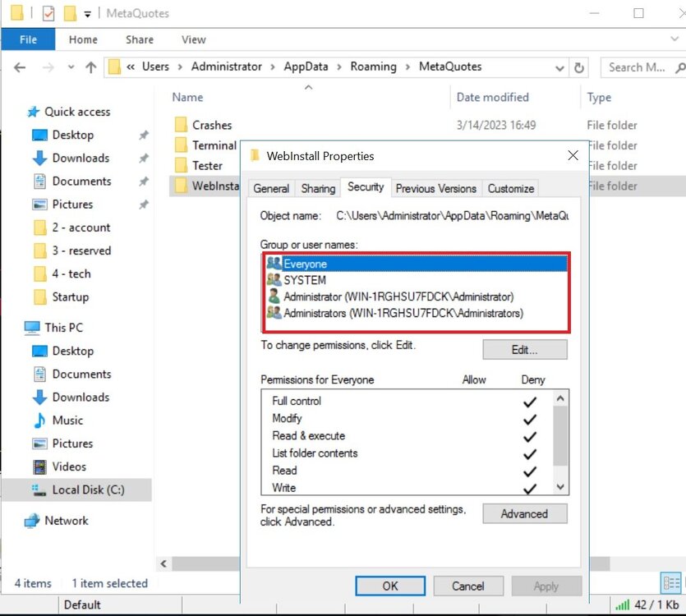Click the Everyone group icon
Image resolution: width=686 pixels, height=616 pixels.
tap(274, 263)
